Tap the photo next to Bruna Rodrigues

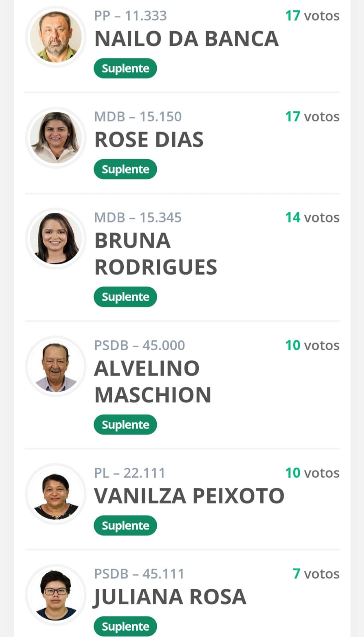[x=56, y=238]
